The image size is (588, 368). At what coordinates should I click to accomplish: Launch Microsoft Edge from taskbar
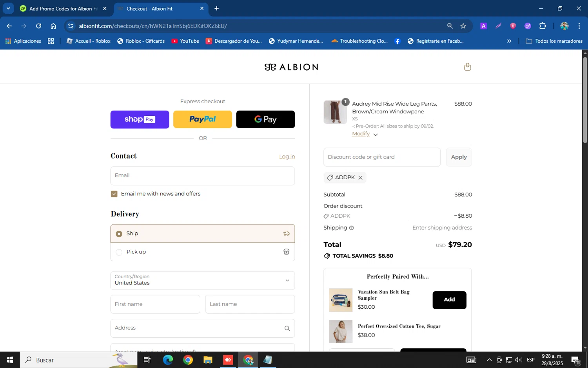tap(168, 360)
